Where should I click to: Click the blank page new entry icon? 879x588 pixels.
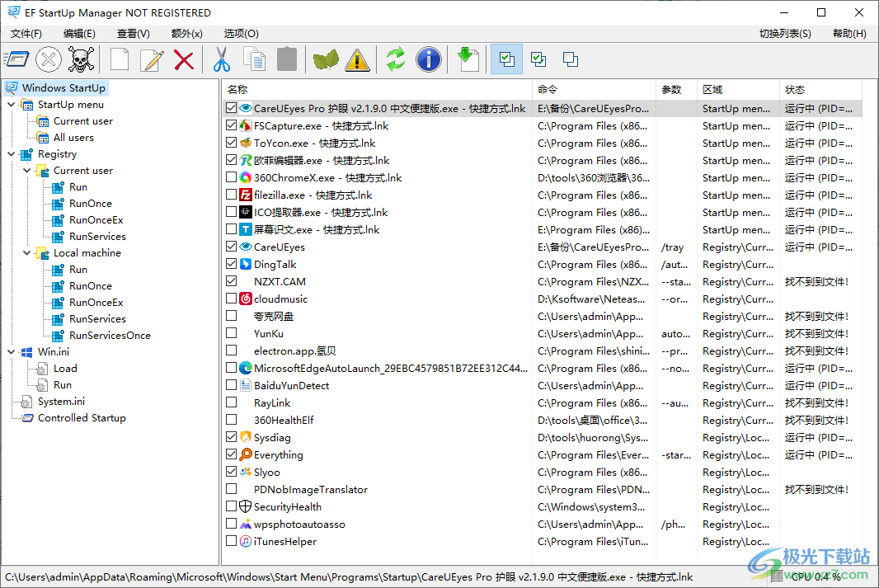point(120,59)
